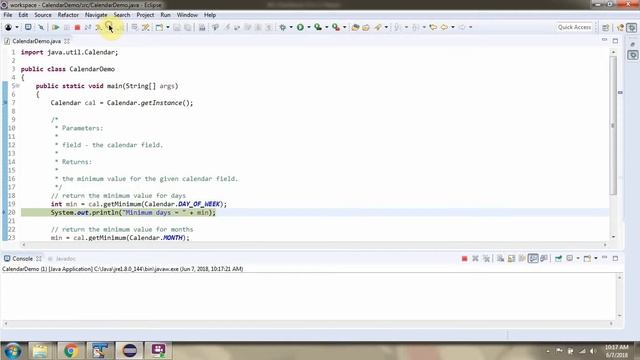Screen dimensions: 640x360
Task: Open the Navigate menu
Action: pyautogui.click(x=96, y=15)
